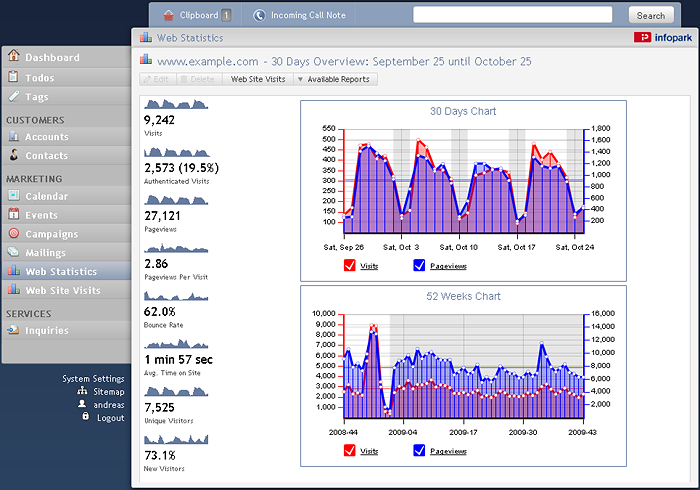Click the Edit toolbar button
Image resolution: width=700 pixels, height=490 pixels.
(158, 79)
